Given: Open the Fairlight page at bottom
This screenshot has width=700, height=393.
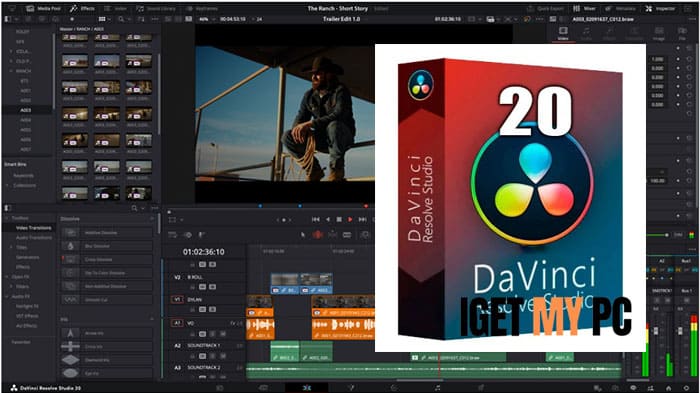Looking at the screenshot, I should pos(438,388).
